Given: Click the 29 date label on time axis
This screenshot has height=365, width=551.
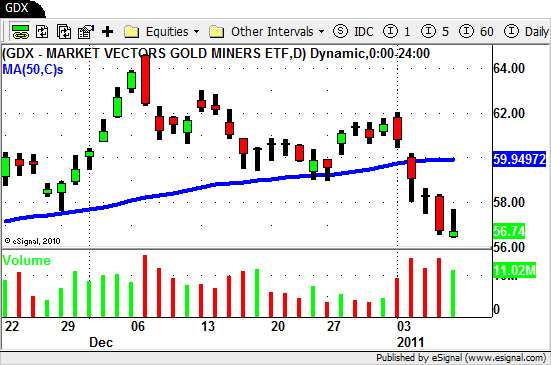Looking at the screenshot, I should point(68,326).
